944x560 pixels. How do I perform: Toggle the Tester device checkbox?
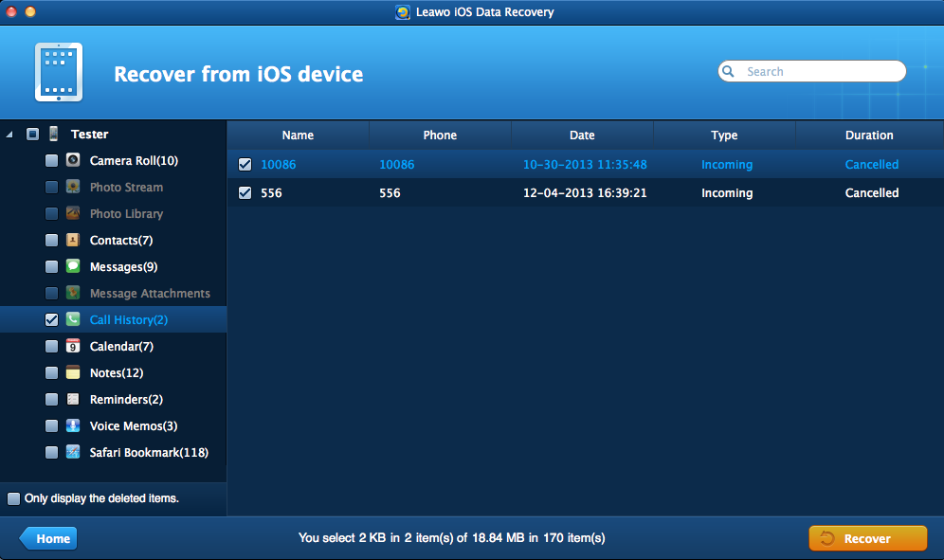click(x=32, y=134)
